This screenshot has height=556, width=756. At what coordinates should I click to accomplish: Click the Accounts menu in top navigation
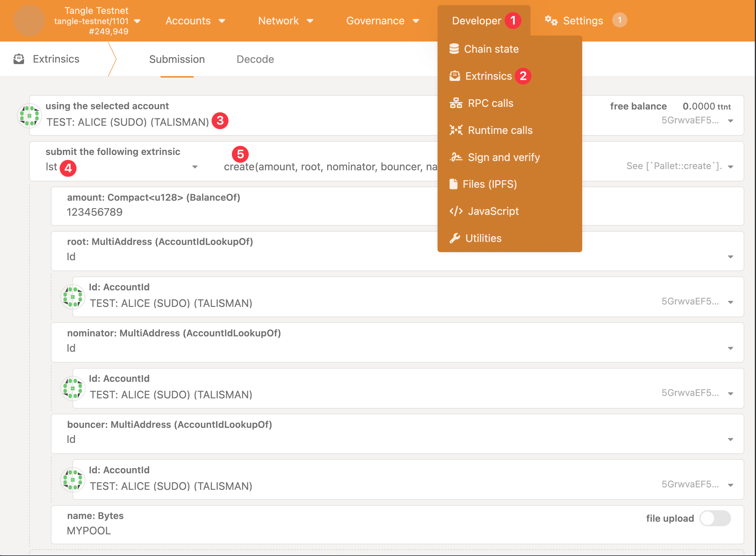(x=194, y=20)
